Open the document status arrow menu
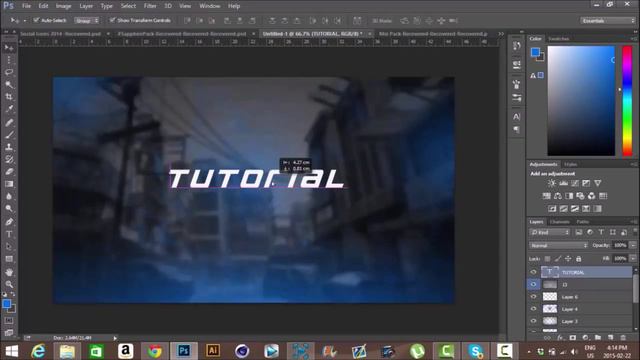This screenshot has width=640, height=360. pos(115,338)
